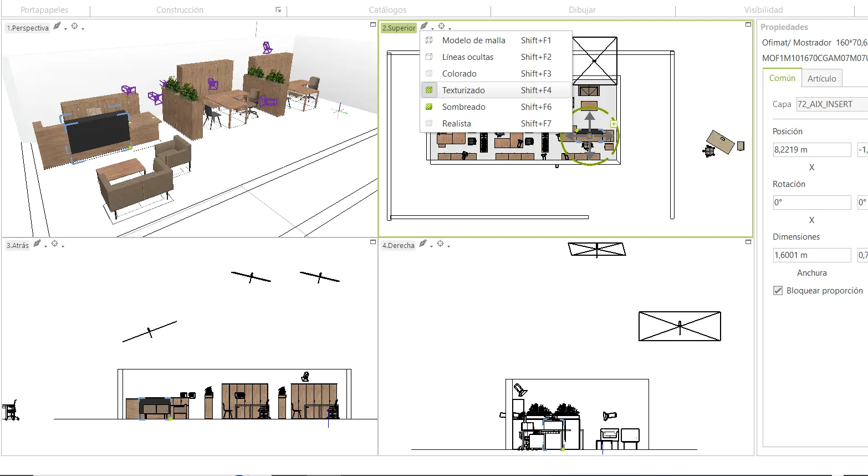The image size is (868, 476).
Task: Click the MOF1M101670CGAM07M07U article code text
Action: 815,58
